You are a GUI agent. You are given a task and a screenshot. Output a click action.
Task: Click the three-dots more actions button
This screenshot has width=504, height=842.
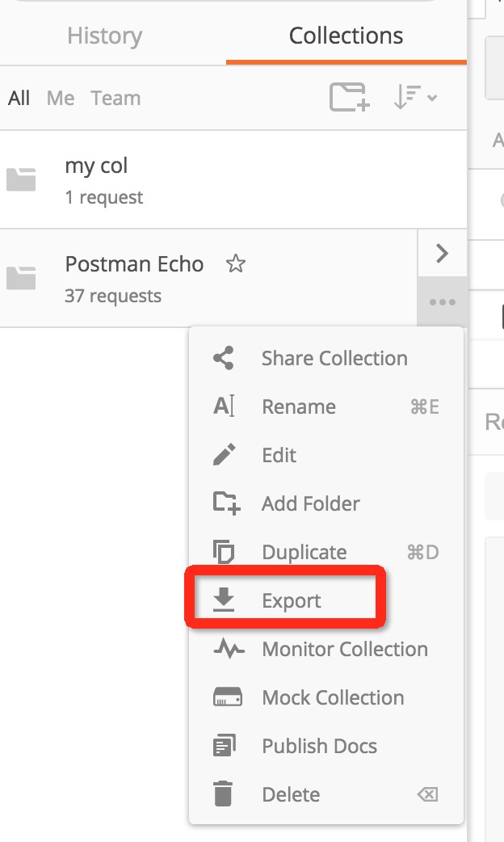(x=442, y=302)
